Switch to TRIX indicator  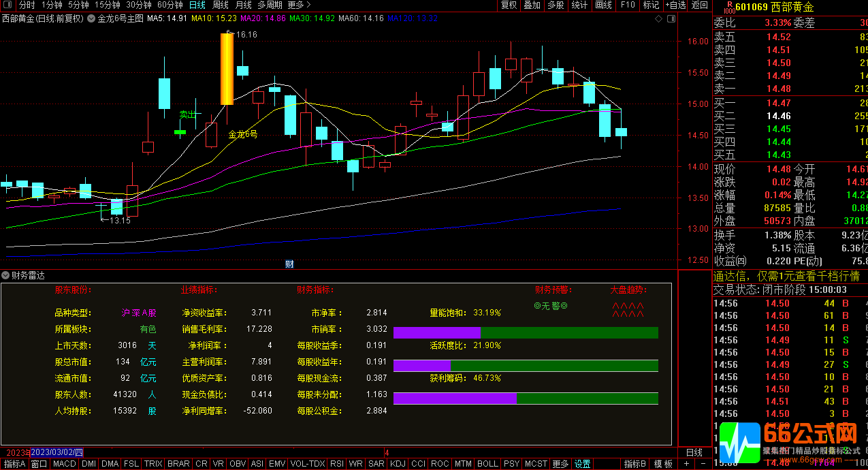[153, 464]
